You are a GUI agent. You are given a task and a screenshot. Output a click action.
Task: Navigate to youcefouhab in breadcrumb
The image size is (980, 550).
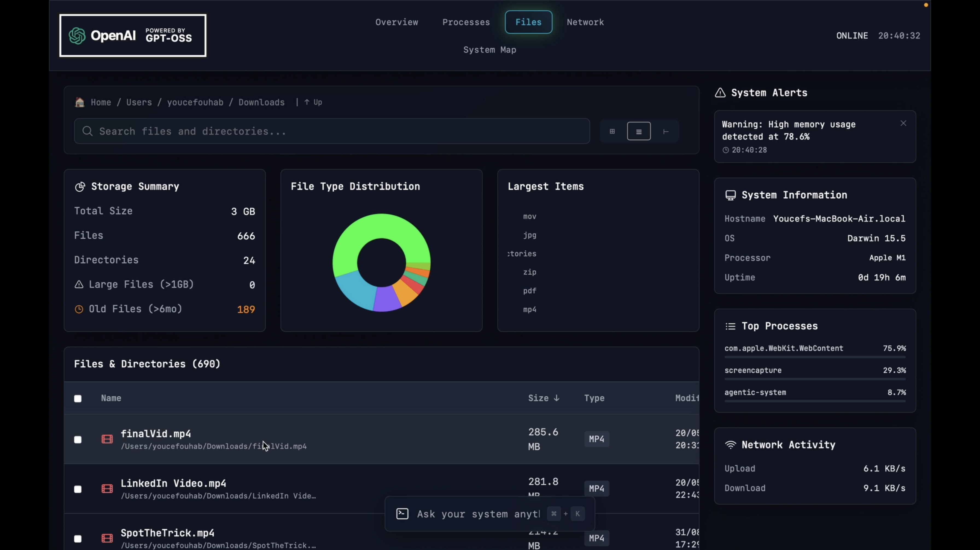[x=195, y=102]
